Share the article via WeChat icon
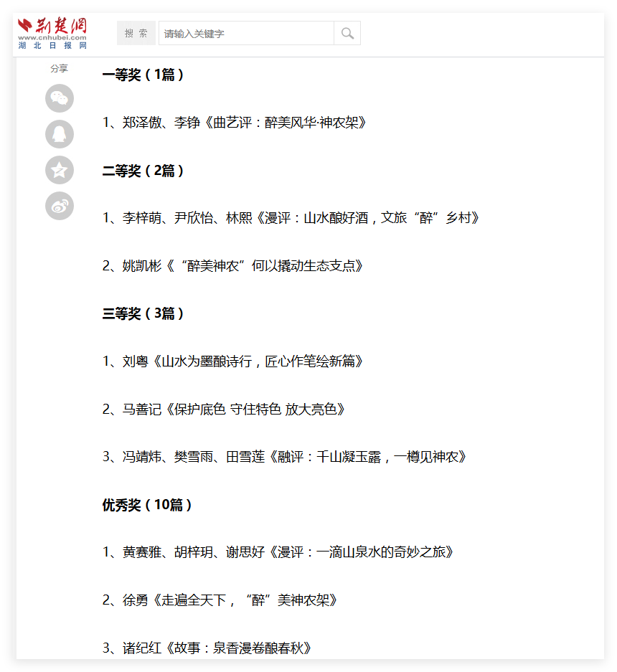This screenshot has width=617, height=672. [60, 98]
